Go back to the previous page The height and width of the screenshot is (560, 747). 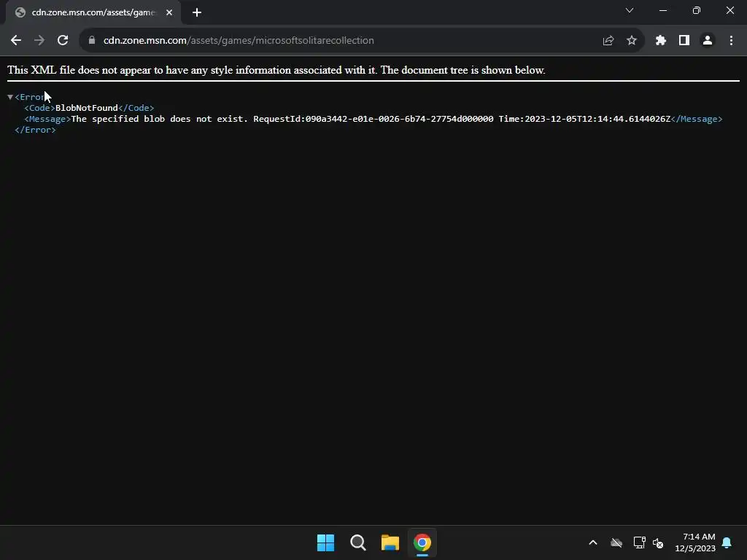click(x=16, y=41)
